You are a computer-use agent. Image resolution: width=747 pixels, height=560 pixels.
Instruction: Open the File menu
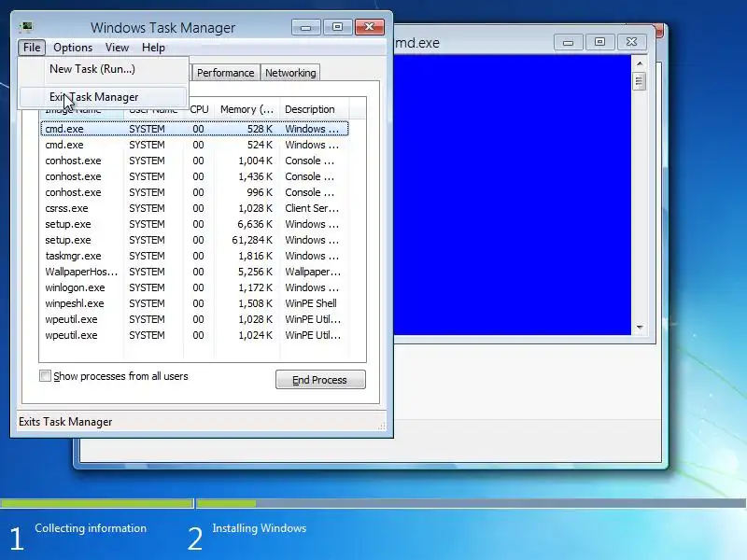pyautogui.click(x=32, y=48)
